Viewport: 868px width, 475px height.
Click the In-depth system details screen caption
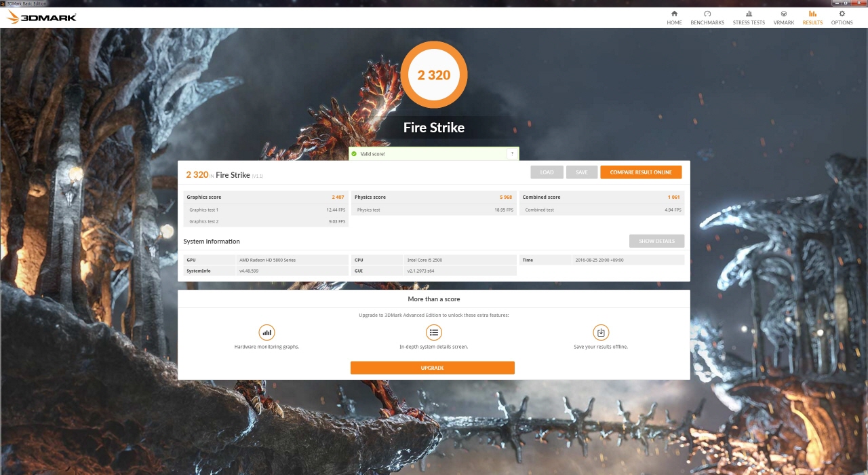pos(434,347)
